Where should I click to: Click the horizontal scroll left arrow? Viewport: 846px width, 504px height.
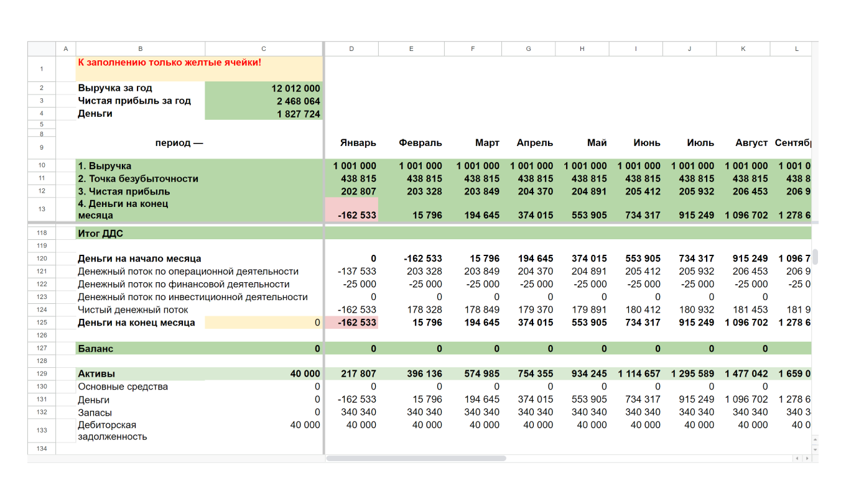pos(797,459)
